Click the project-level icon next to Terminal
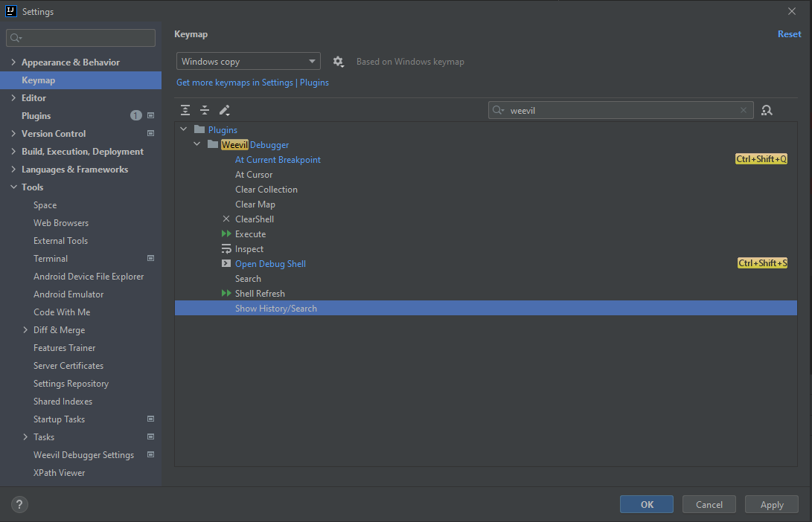The height and width of the screenshot is (522, 812). coord(150,258)
